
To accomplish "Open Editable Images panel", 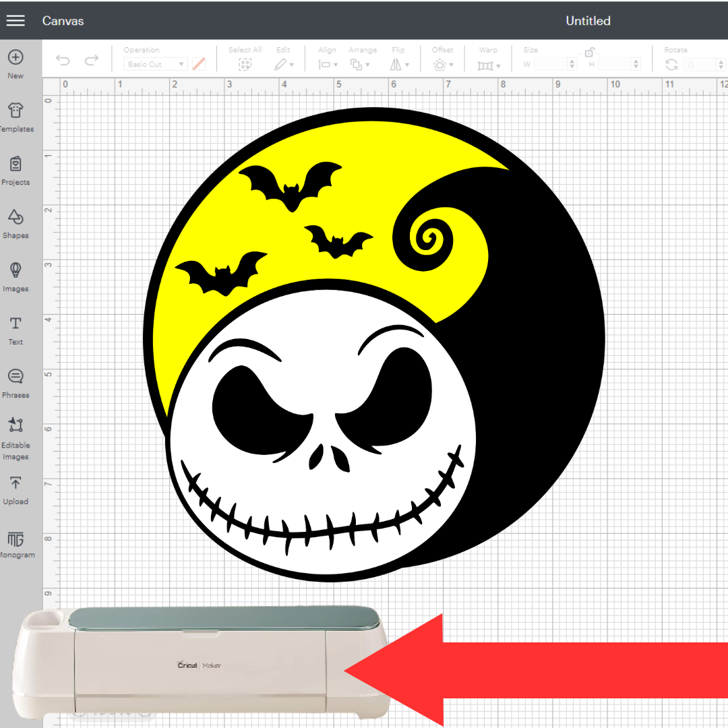I will pyautogui.click(x=16, y=439).
